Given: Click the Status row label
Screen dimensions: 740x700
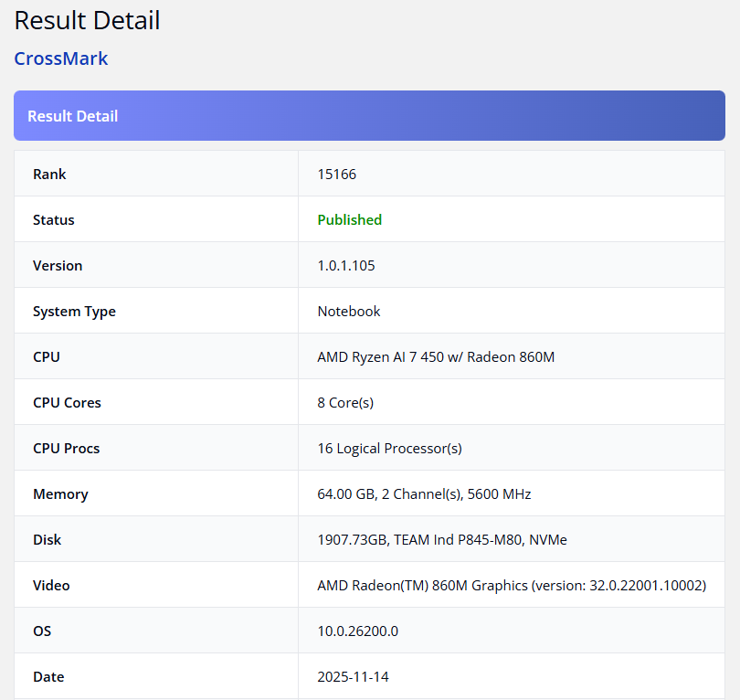Looking at the screenshot, I should [54, 219].
